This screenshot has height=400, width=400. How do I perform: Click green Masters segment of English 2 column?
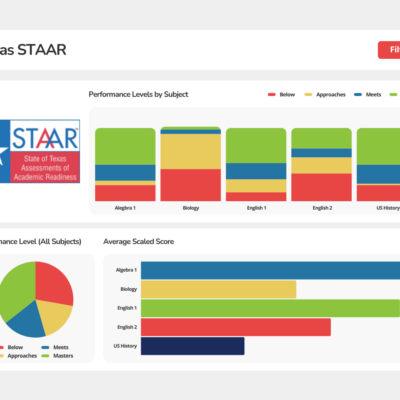pyautogui.click(x=321, y=138)
